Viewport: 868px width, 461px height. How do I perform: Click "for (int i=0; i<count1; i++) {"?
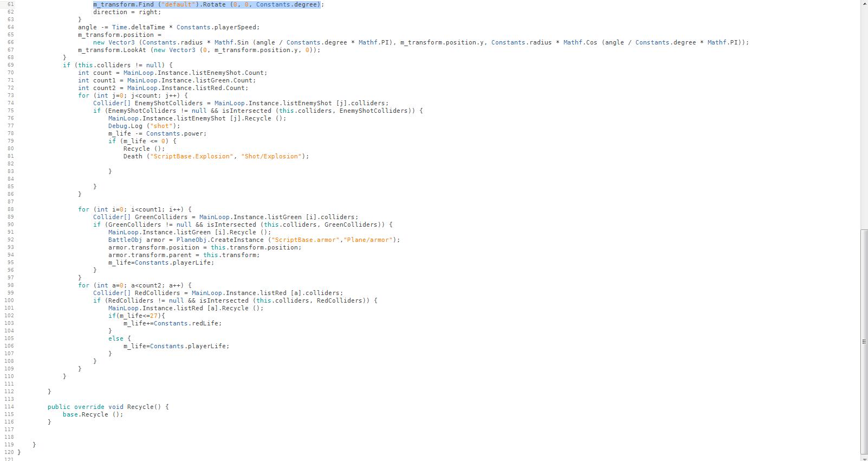134,209
